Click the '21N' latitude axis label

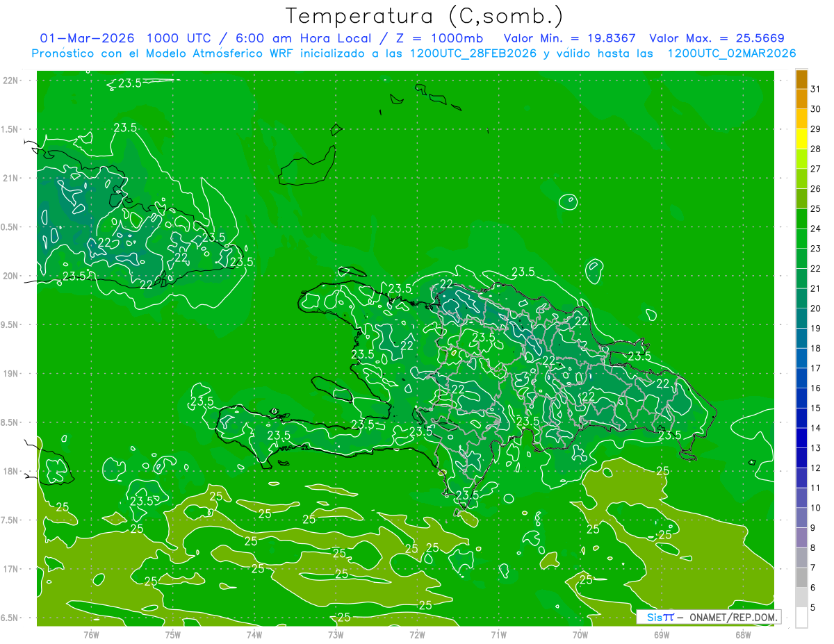click(x=10, y=179)
